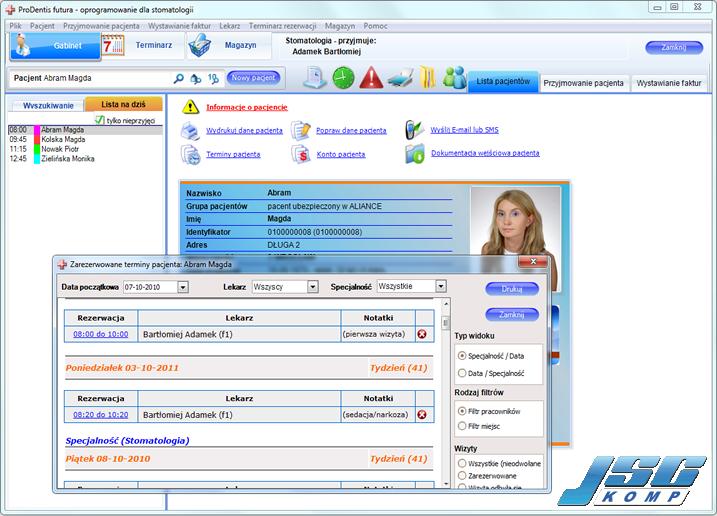
Task: Select 'Filtr miejsc' radio button
Action: [462, 426]
